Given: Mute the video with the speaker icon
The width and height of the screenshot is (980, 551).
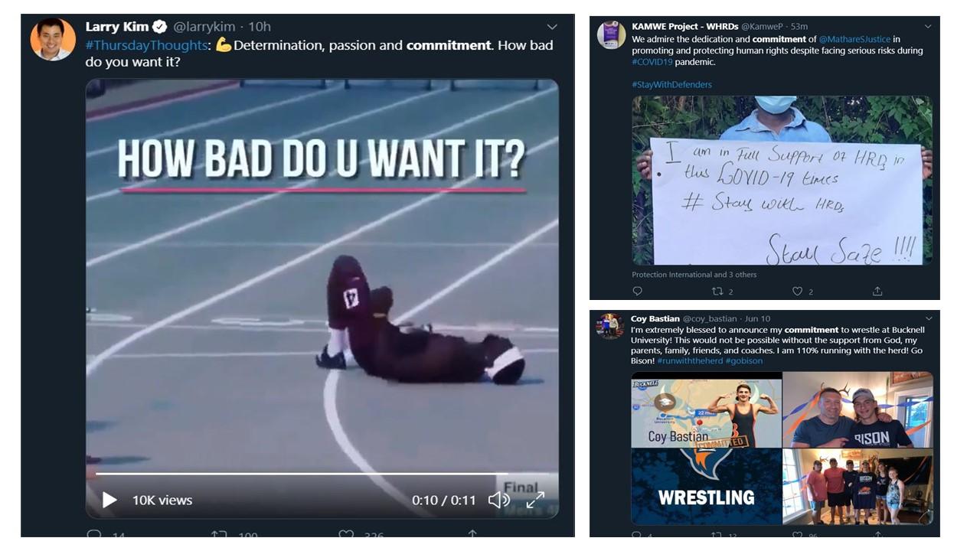Looking at the screenshot, I should point(498,500).
